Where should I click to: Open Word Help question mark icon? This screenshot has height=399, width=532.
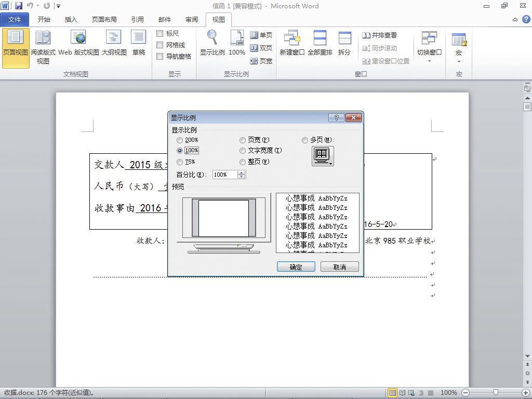tap(526, 19)
